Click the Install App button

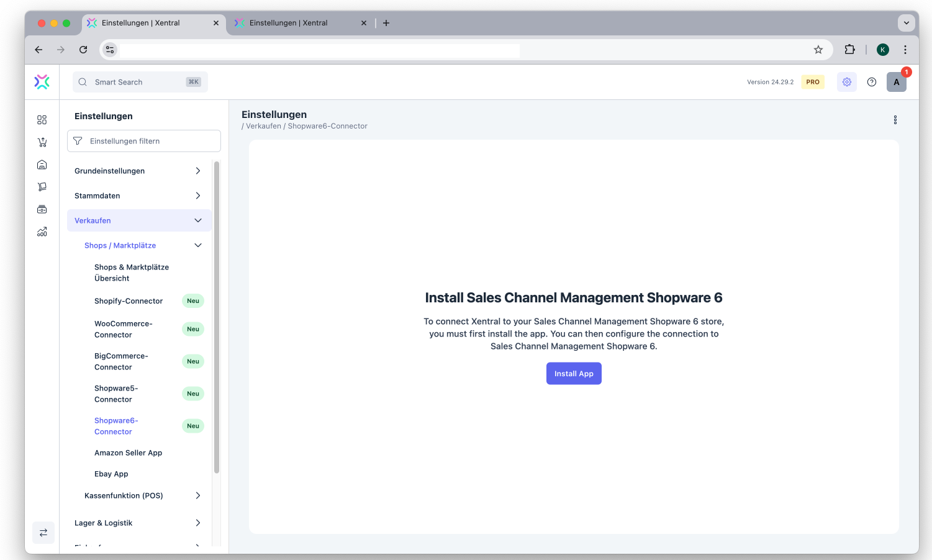573,374
